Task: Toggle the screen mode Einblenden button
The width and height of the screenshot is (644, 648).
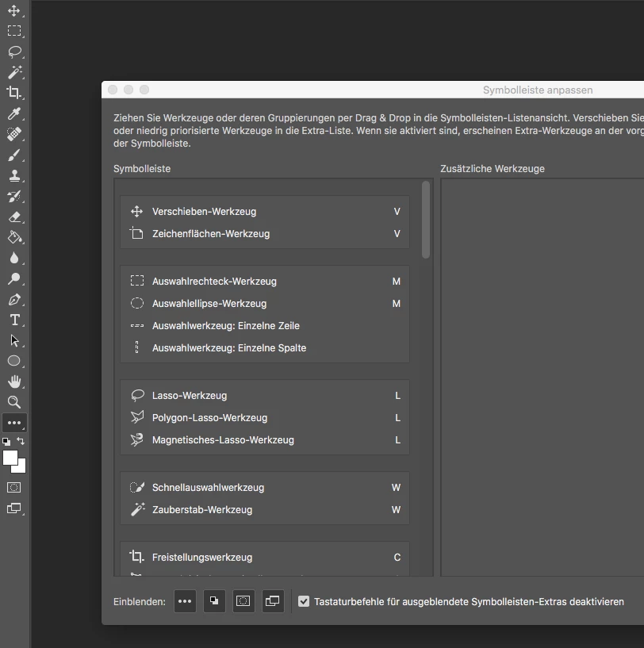Action: pyautogui.click(x=272, y=601)
